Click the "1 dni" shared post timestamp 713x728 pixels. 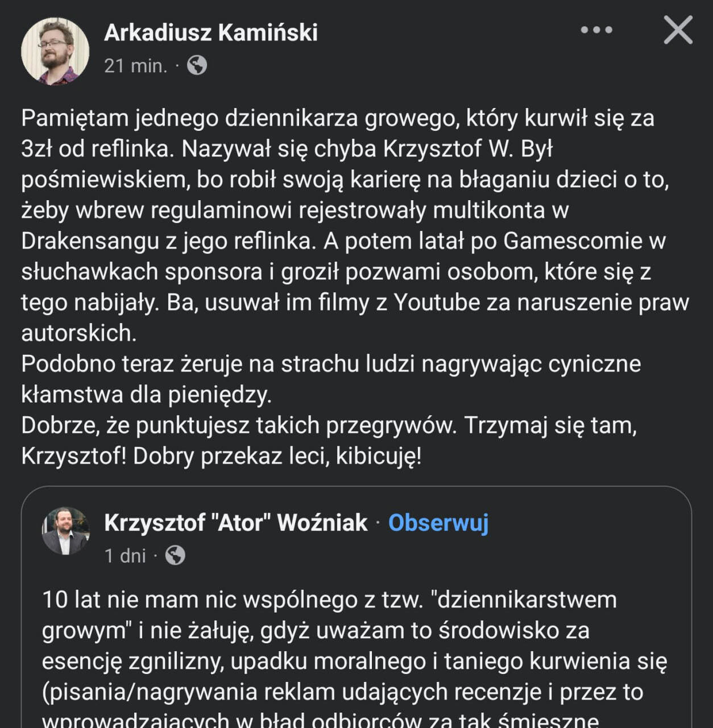pos(125,555)
